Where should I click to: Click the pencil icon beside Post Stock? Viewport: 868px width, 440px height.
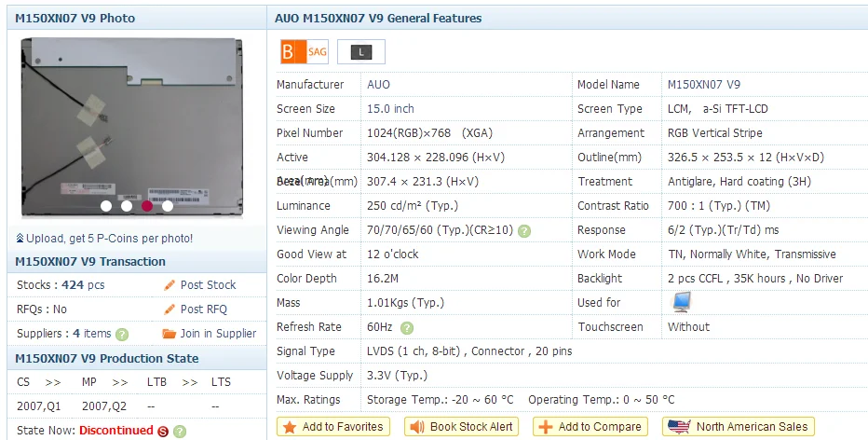170,285
